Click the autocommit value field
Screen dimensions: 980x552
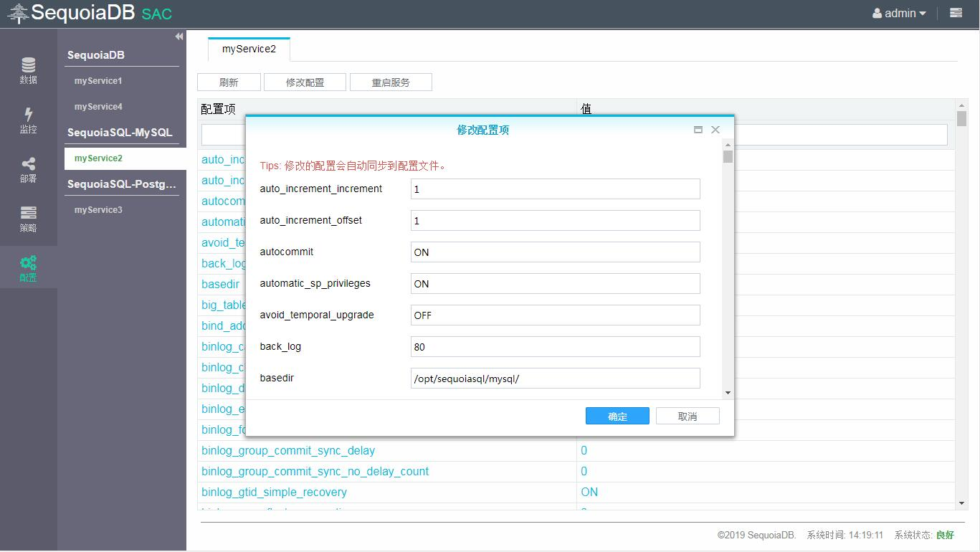555,252
